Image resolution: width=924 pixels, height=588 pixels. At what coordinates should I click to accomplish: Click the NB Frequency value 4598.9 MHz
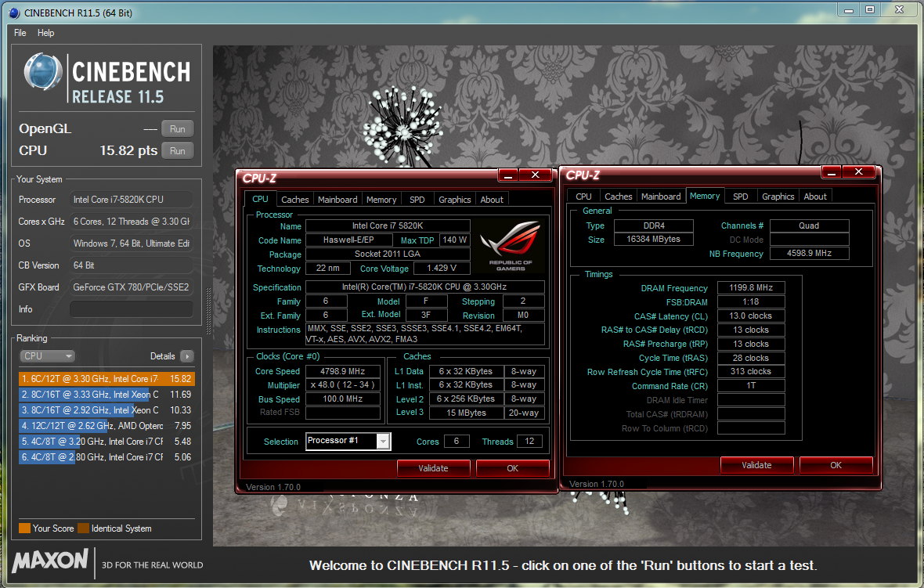[x=809, y=254]
